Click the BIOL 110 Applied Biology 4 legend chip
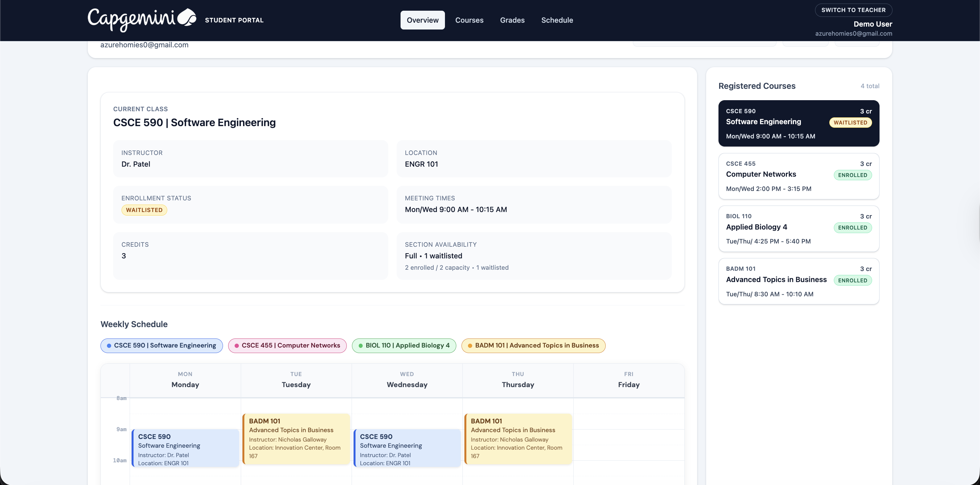Image resolution: width=980 pixels, height=485 pixels. click(404, 346)
